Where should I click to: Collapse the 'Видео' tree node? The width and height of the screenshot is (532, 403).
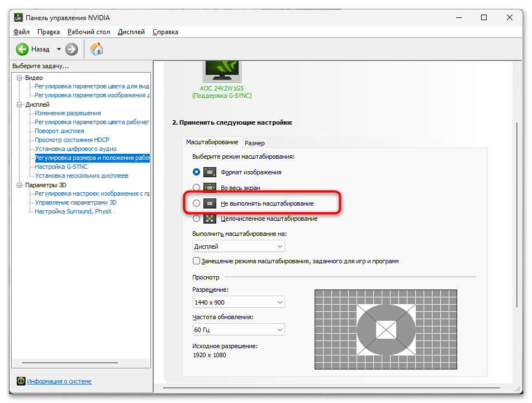click(x=20, y=78)
